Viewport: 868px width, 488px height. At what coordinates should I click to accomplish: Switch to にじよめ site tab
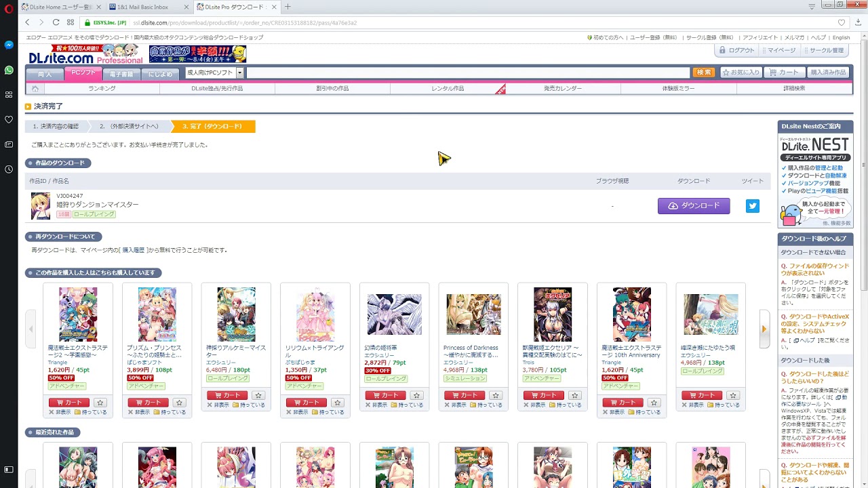pyautogui.click(x=160, y=73)
